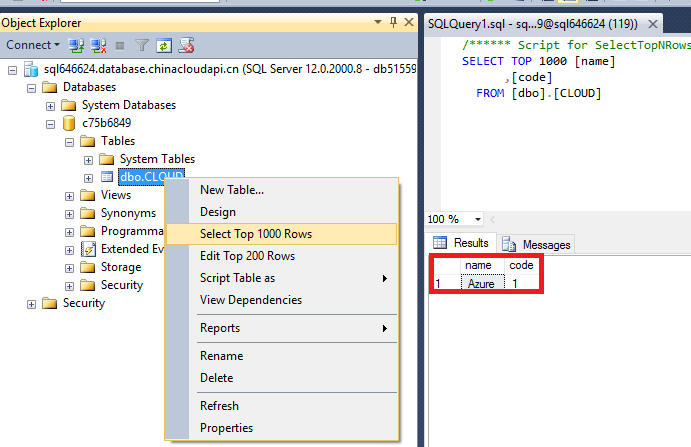Click the Delete/Activity icon with red X
This screenshot has width=691, height=447.
tap(186, 45)
